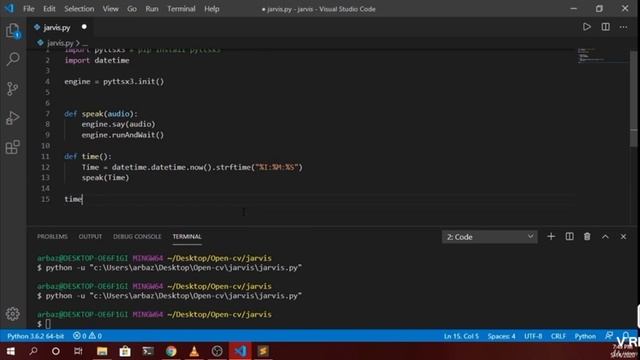
Task: Open the View menu
Action: tap(110, 9)
